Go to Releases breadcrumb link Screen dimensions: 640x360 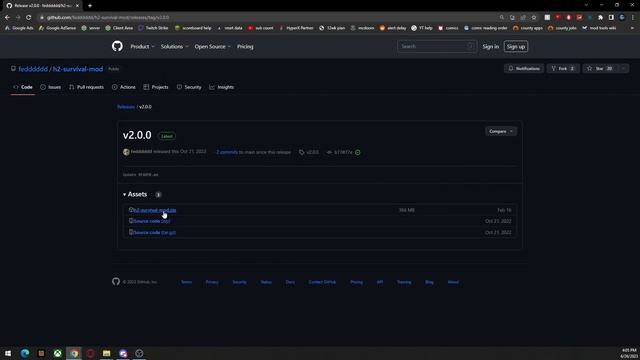[126, 107]
